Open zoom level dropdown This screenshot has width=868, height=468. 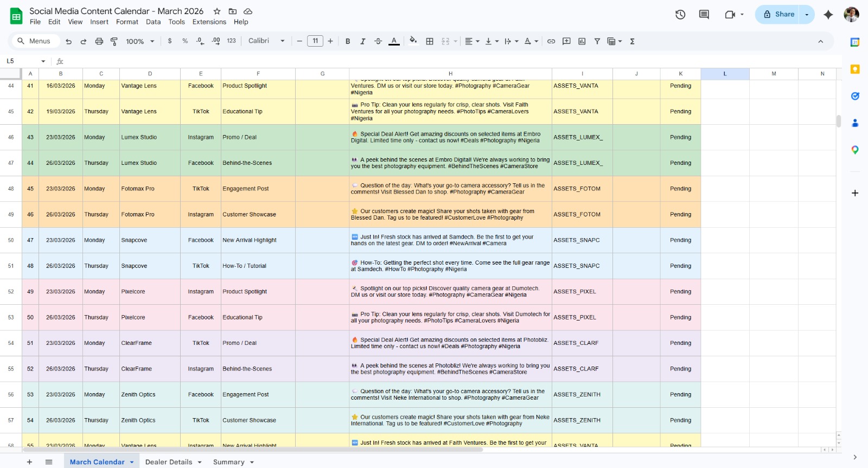140,41
